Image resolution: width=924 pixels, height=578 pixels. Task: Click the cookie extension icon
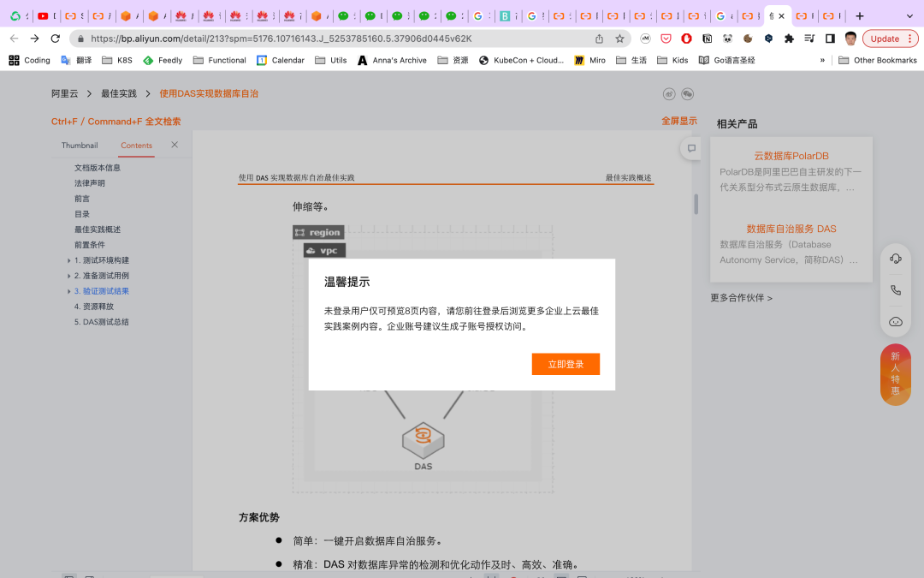[x=749, y=39]
